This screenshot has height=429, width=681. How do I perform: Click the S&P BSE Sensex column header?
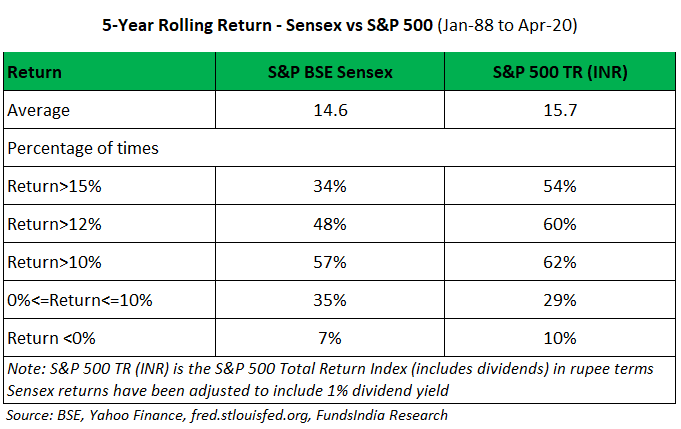[330, 73]
